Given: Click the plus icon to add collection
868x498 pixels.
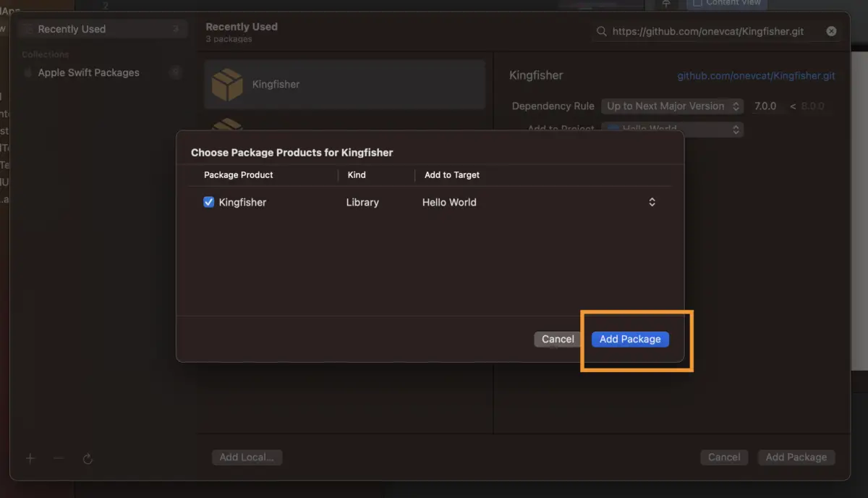Looking at the screenshot, I should [x=30, y=458].
